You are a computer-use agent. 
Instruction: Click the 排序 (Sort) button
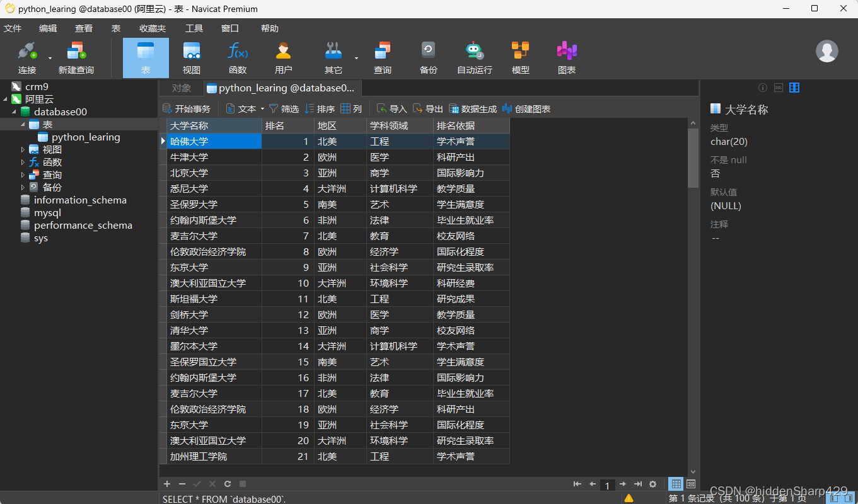pos(320,109)
